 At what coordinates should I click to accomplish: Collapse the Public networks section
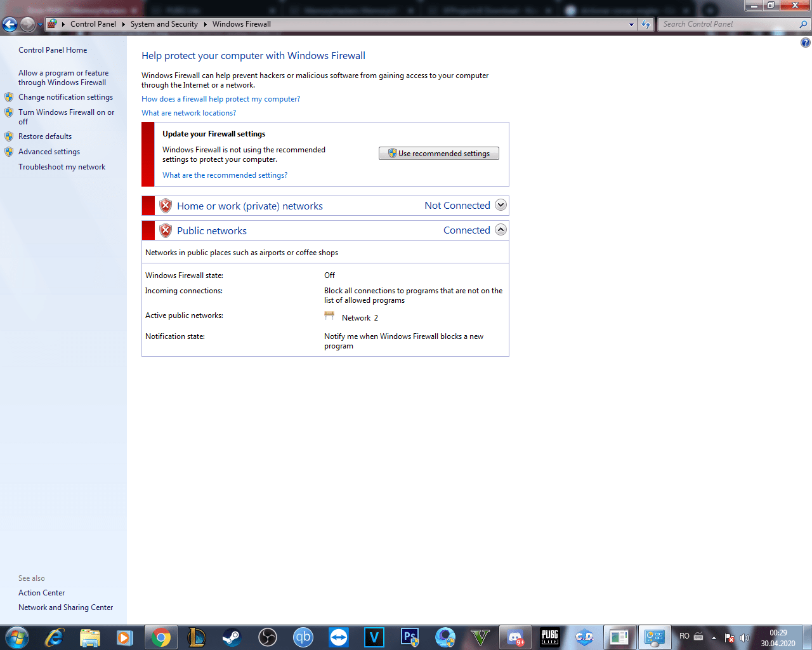[x=501, y=230]
